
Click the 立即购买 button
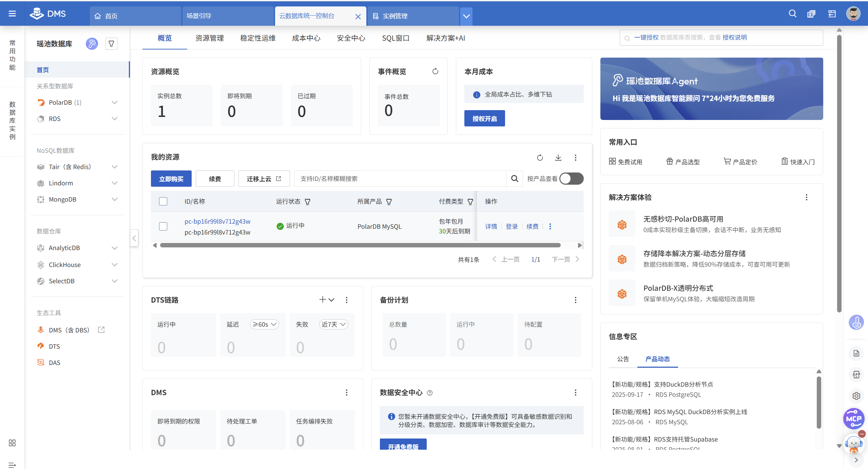click(x=171, y=179)
